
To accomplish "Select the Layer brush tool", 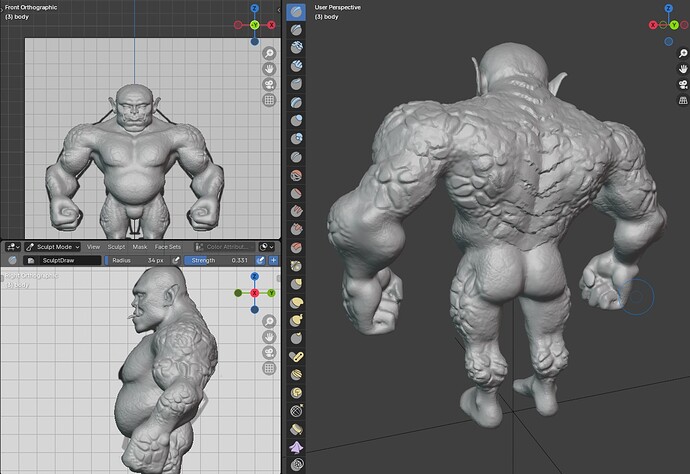I will tap(296, 102).
